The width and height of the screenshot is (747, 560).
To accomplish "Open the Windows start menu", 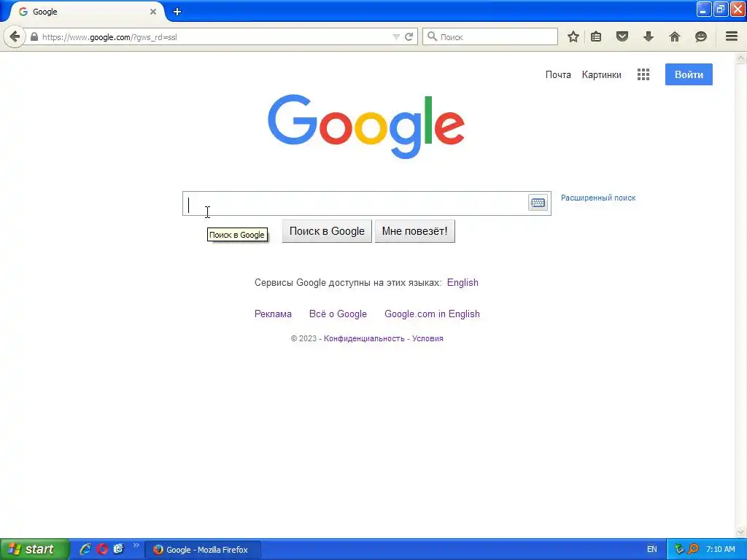I will pos(34,549).
